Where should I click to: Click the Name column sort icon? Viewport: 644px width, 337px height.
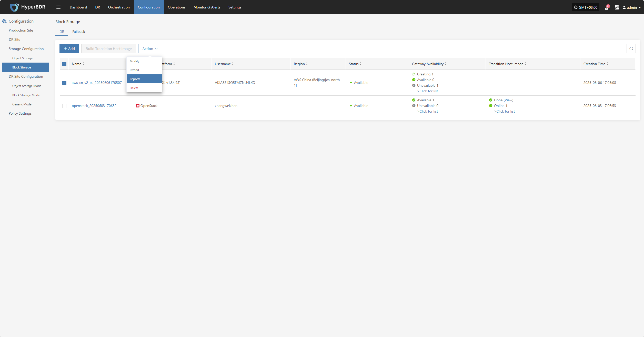point(83,64)
